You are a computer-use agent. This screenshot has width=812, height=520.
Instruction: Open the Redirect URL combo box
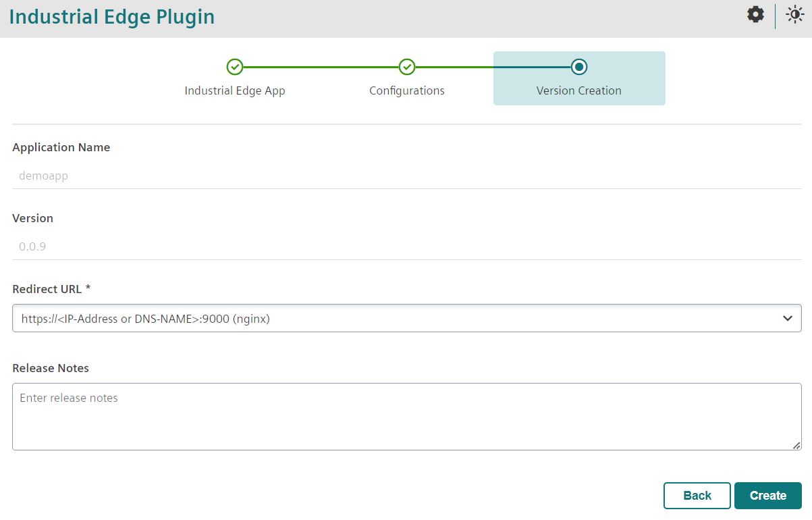click(x=398, y=318)
